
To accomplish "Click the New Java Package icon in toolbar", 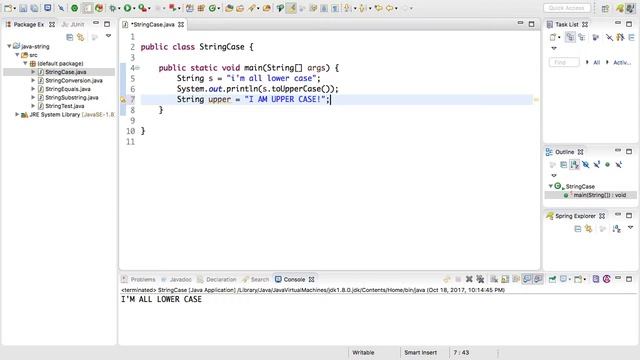I will (201, 8).
